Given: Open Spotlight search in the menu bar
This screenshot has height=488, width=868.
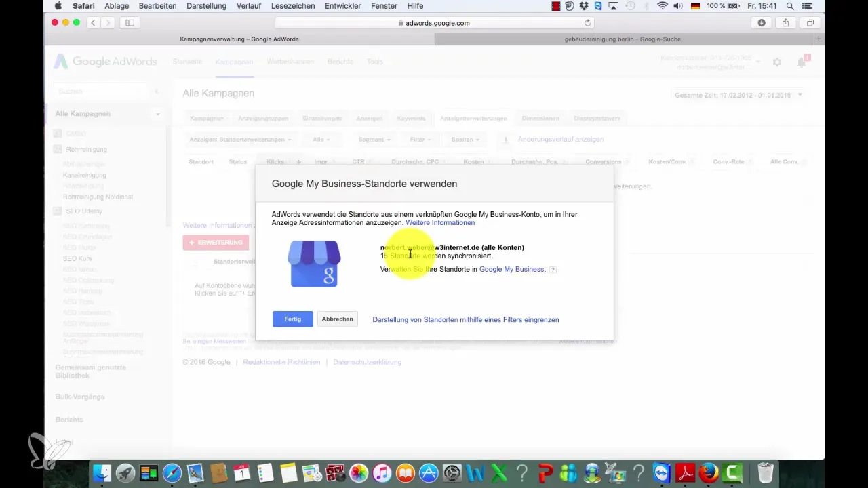Looking at the screenshot, I should pyautogui.click(x=790, y=6).
